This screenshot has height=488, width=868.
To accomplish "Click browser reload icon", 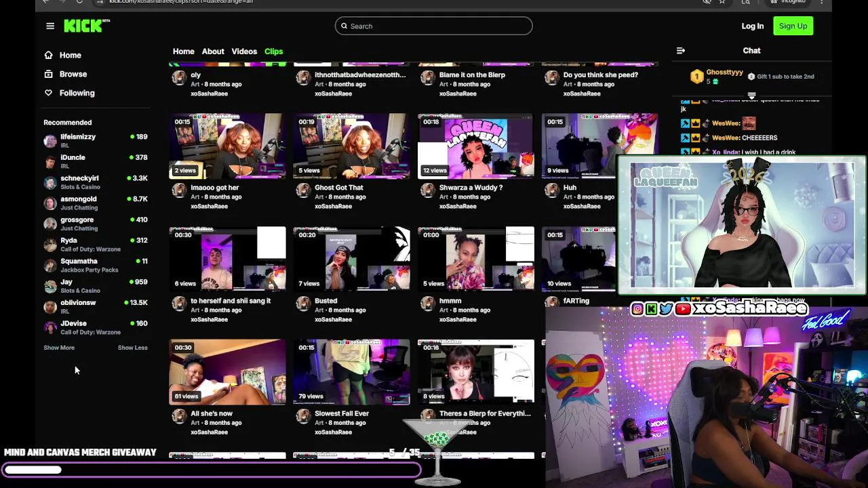I will pyautogui.click(x=79, y=1).
